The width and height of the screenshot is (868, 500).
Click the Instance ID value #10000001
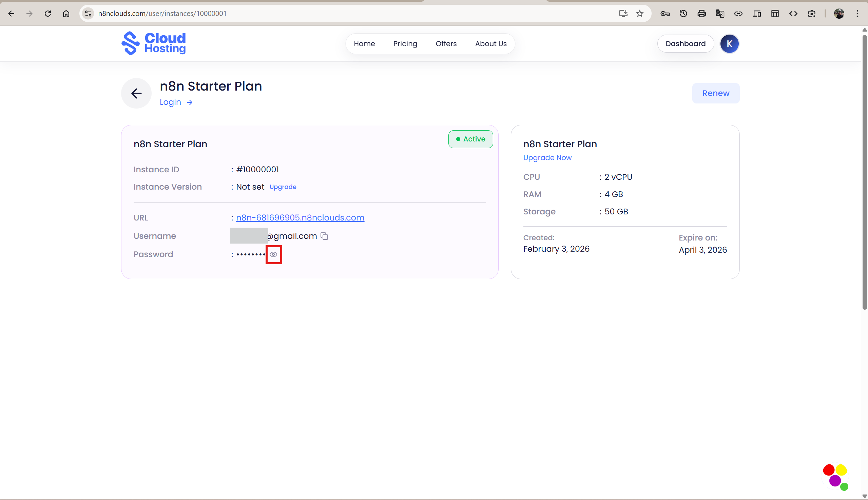coord(257,169)
